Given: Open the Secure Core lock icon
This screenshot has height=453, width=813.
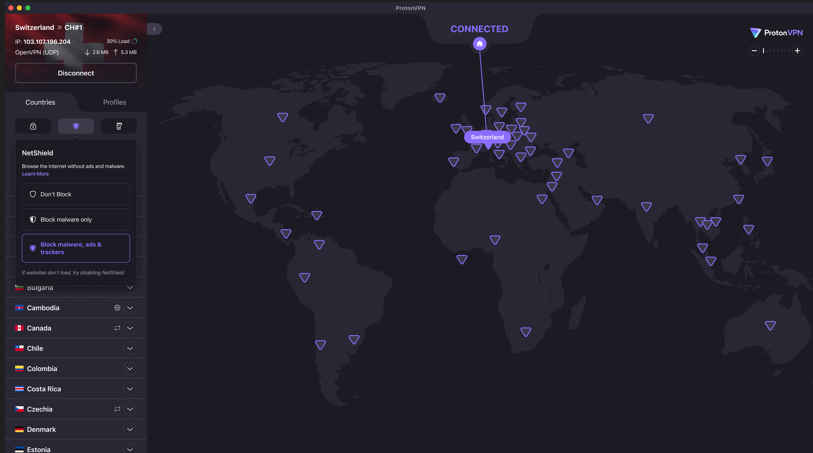Looking at the screenshot, I should click(x=33, y=126).
